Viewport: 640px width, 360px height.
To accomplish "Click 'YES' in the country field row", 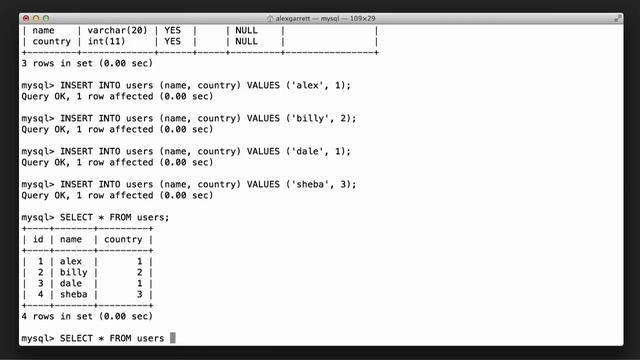I will 172,41.
